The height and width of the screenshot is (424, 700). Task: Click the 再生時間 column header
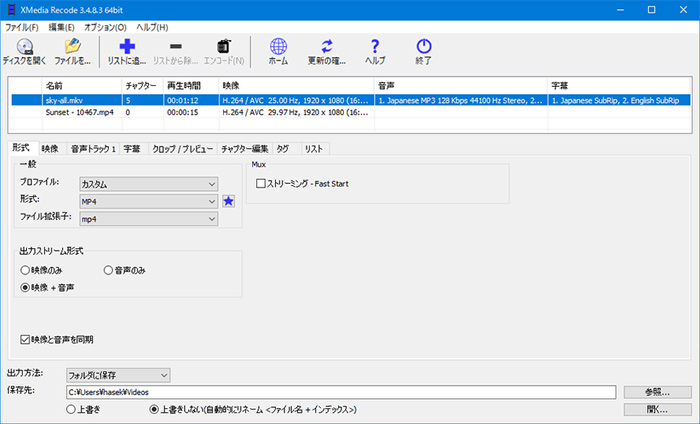(x=191, y=85)
